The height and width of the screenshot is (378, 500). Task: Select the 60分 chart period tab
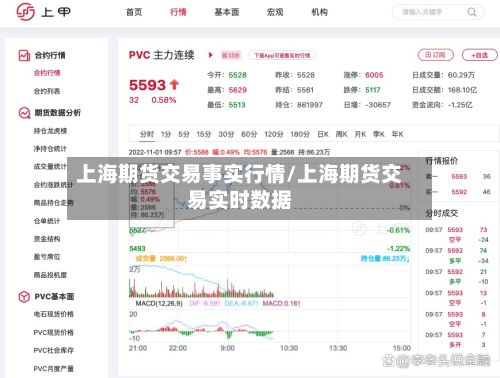(249, 134)
